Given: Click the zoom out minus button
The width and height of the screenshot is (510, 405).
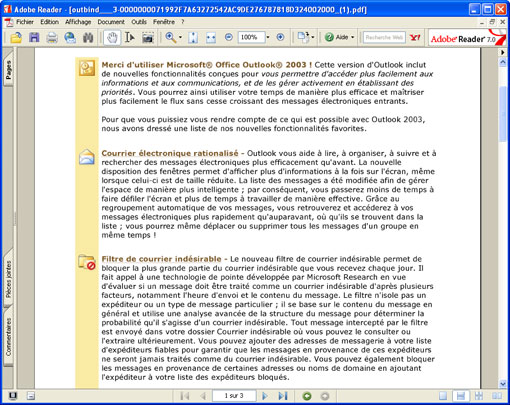Looking at the screenshot, I should click(229, 37).
